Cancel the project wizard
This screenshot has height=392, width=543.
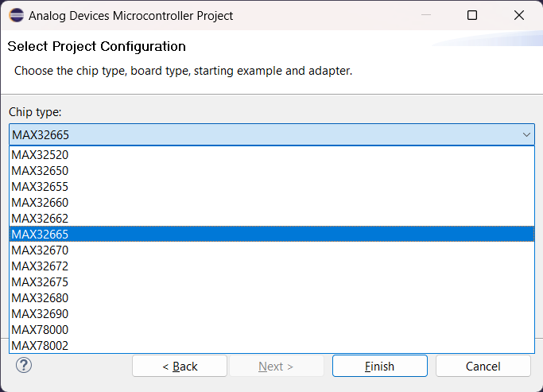pos(483,366)
